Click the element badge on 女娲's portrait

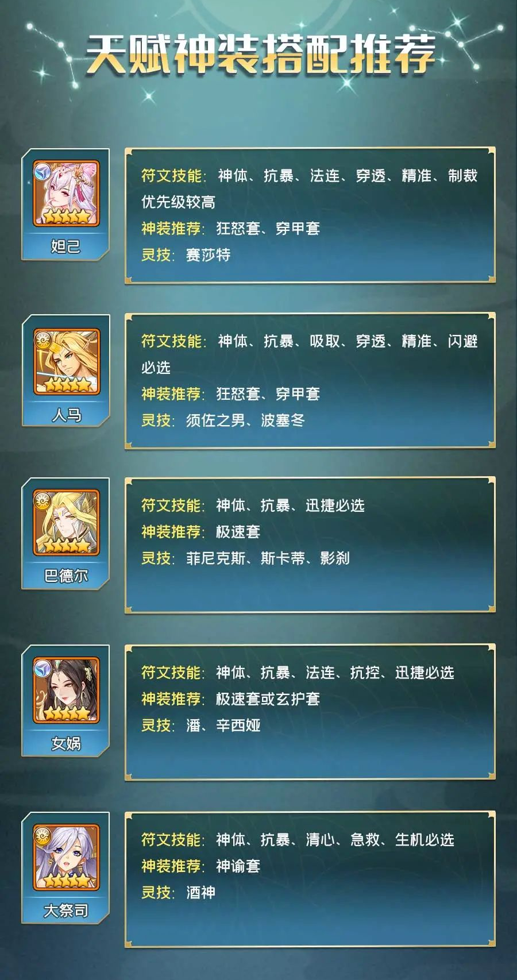(43, 668)
